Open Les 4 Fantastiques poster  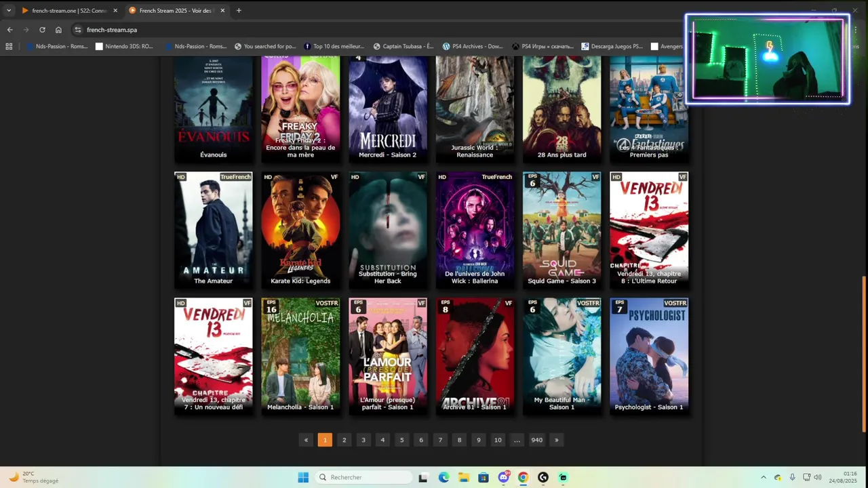(x=649, y=109)
